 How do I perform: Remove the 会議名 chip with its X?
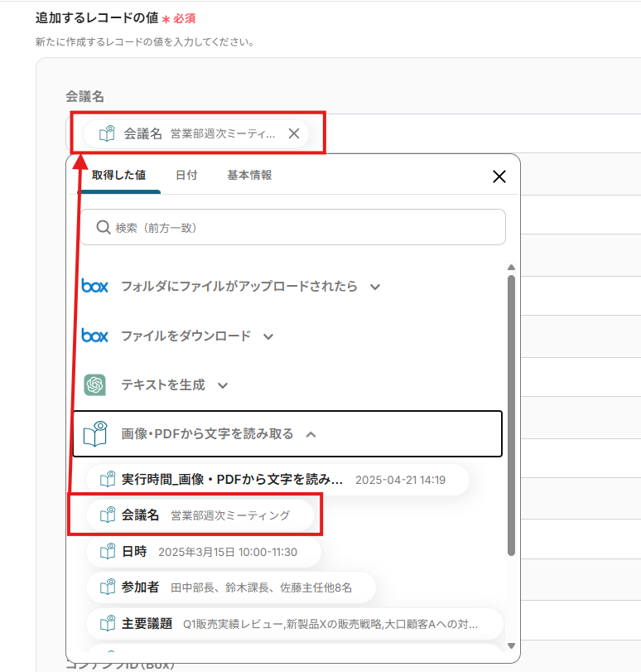click(x=294, y=133)
